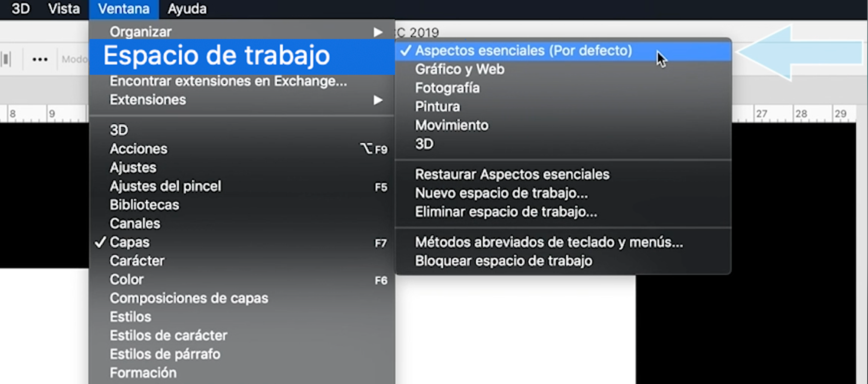This screenshot has height=384, width=868.
Task: Show the Estilos panel
Action: coord(242,317)
